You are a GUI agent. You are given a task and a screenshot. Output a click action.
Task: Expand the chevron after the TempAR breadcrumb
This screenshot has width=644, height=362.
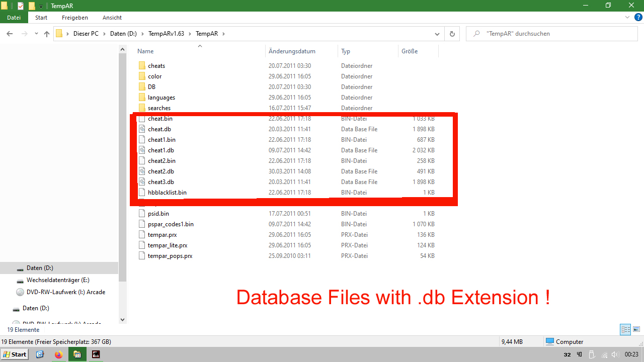[x=223, y=34]
